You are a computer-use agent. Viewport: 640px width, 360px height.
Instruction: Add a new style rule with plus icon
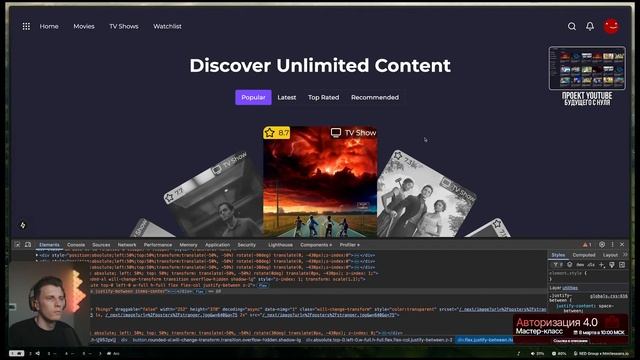pyautogui.click(x=602, y=265)
